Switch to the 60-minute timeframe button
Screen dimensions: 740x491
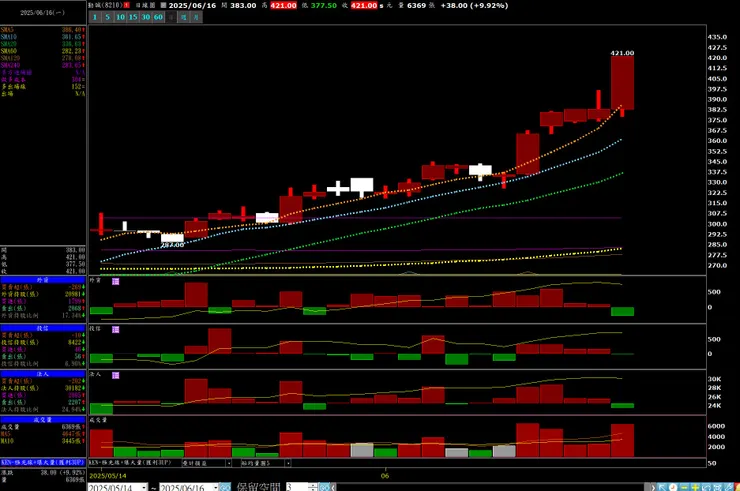tap(158, 17)
